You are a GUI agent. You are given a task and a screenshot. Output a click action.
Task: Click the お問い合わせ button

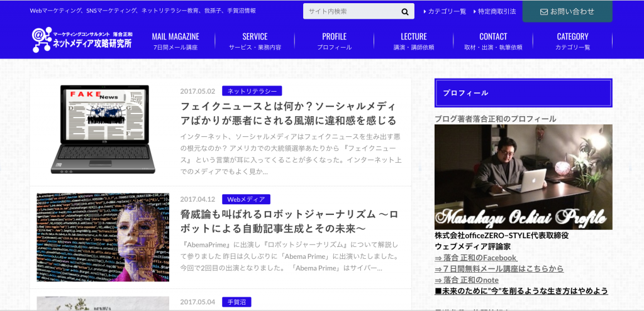pos(567,11)
